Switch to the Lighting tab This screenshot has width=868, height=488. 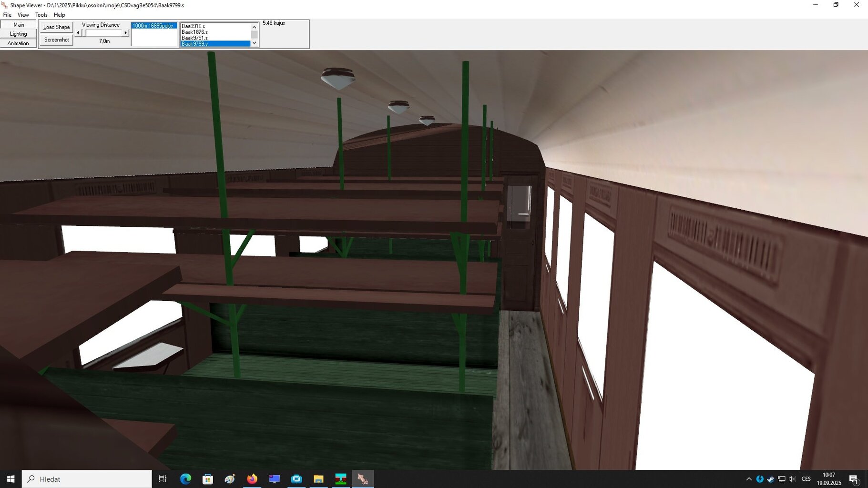click(18, 34)
